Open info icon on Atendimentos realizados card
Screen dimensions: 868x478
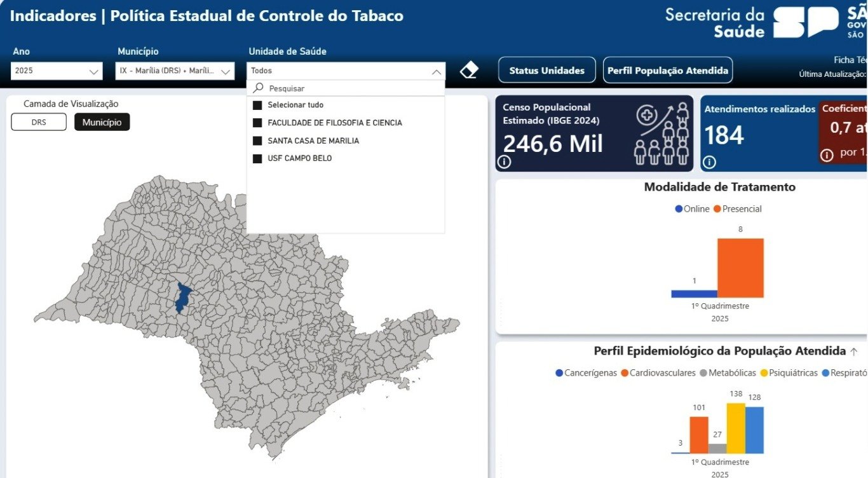click(x=710, y=162)
